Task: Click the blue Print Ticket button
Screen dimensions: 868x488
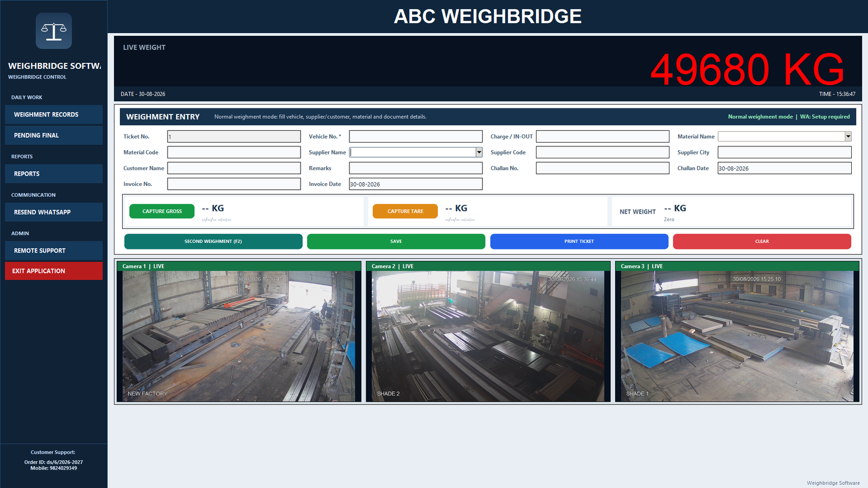Action: tap(579, 241)
